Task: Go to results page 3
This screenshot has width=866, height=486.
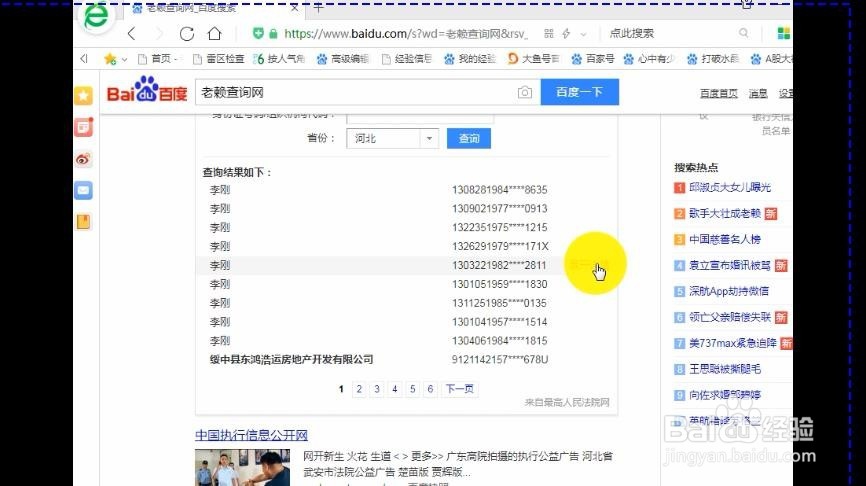Action: coord(377,389)
